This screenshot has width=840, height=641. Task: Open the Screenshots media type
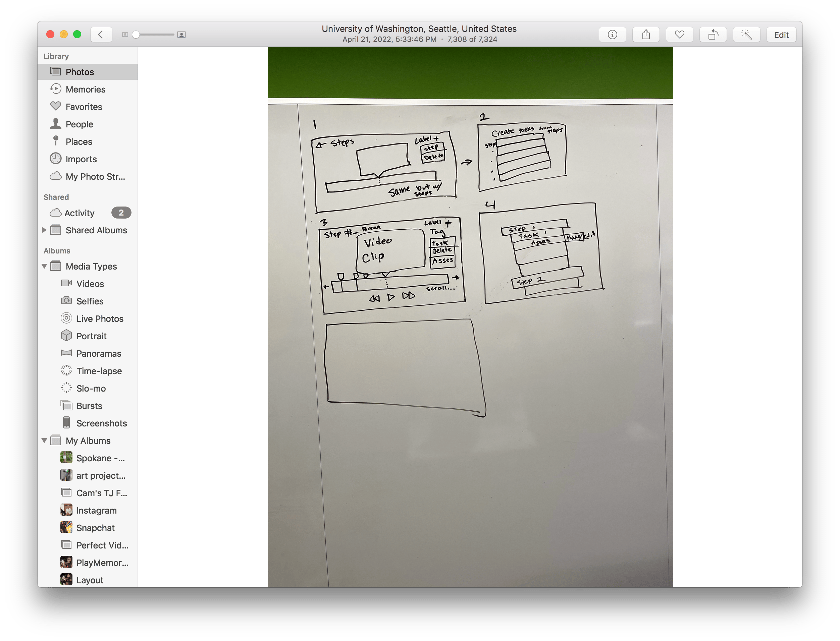(x=101, y=423)
